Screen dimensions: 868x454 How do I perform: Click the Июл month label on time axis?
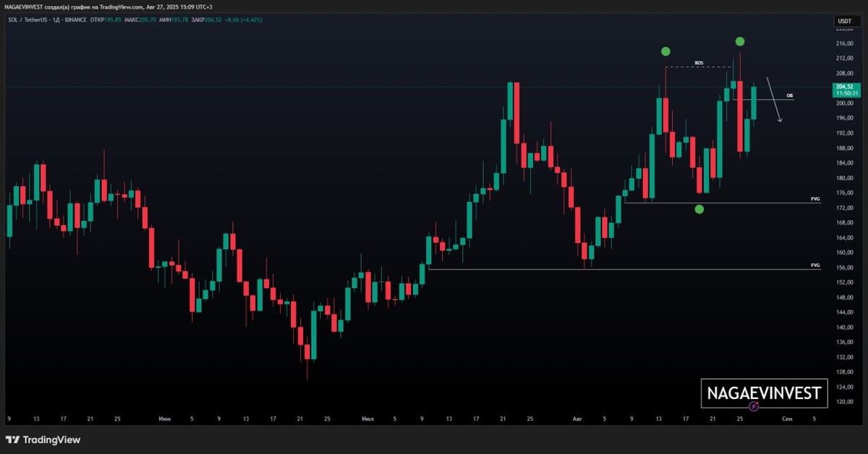[x=369, y=419]
